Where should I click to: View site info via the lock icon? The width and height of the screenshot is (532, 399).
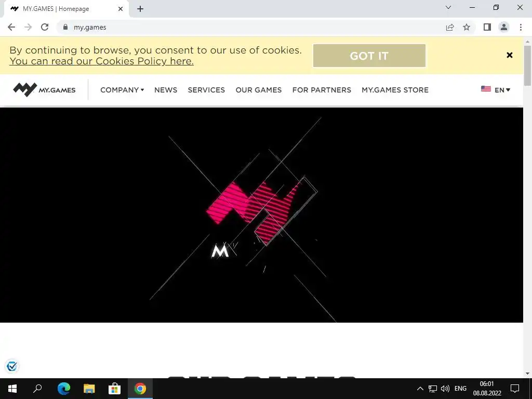point(65,27)
